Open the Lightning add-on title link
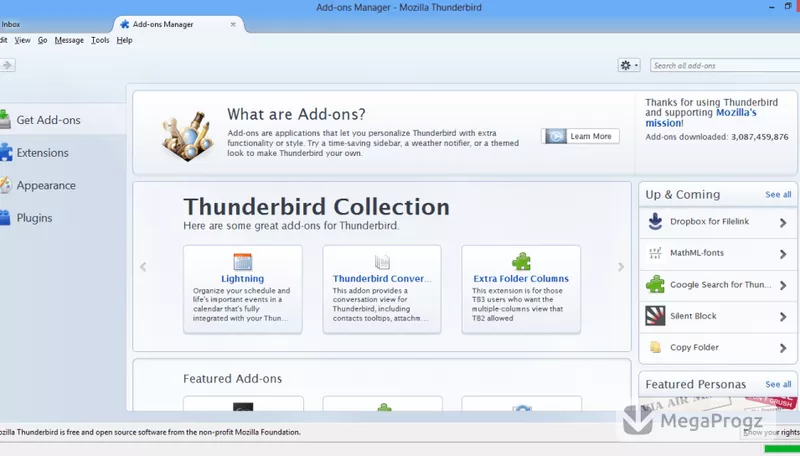Image resolution: width=800 pixels, height=456 pixels. tap(242, 279)
